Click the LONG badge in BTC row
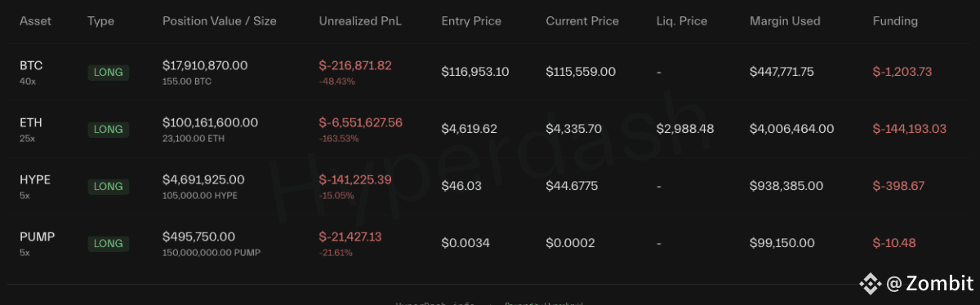980x305 pixels. (x=109, y=72)
